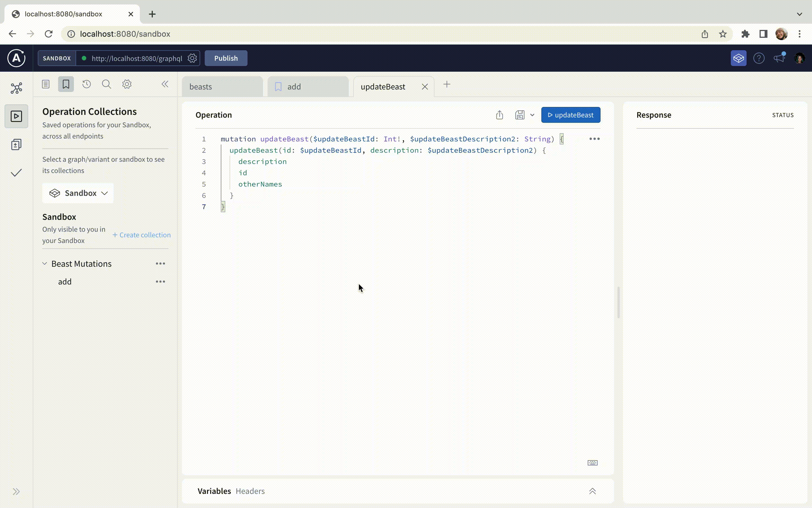Screen dimensions: 812x508
Task: Open the Chrome three-dot menu
Action: [800, 34]
